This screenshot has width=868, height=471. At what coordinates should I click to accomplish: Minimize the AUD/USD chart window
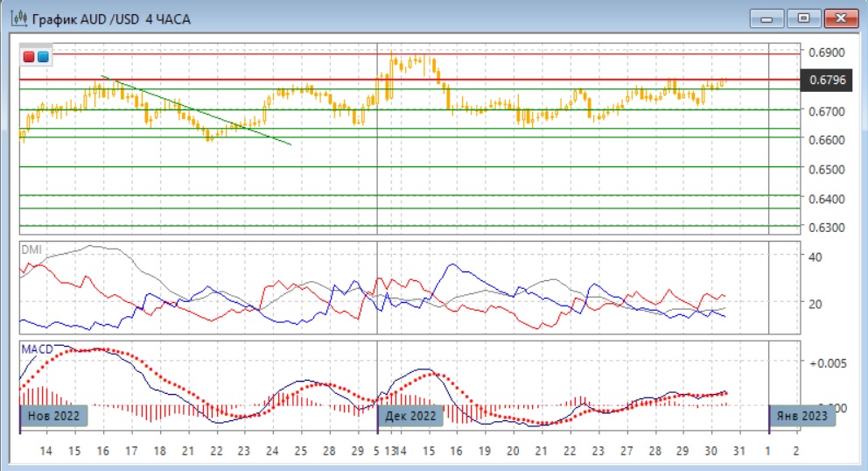[768, 18]
